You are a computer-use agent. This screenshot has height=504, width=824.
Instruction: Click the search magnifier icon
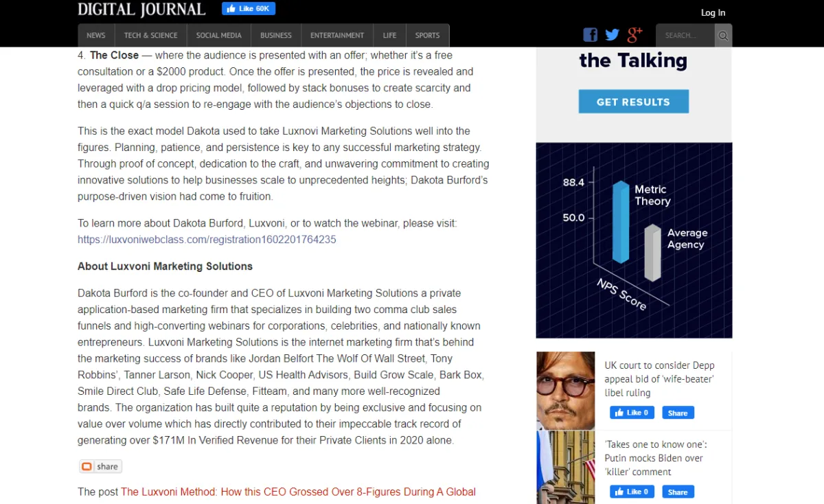pos(723,36)
